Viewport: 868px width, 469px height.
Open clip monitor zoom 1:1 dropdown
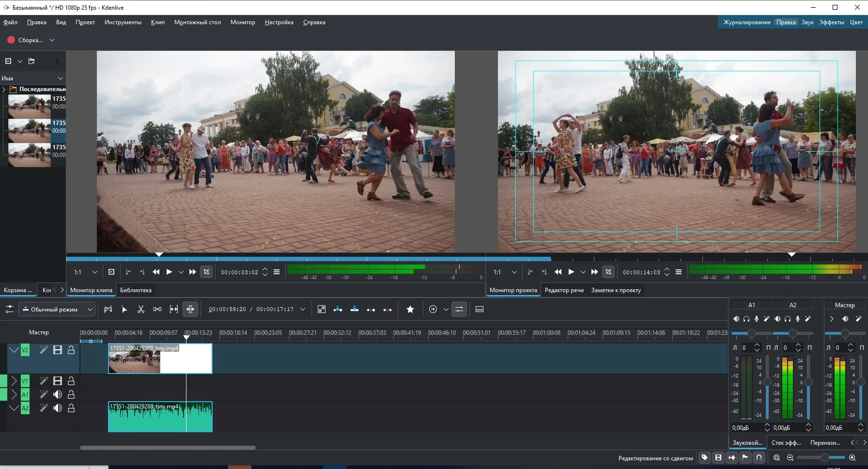click(95, 272)
